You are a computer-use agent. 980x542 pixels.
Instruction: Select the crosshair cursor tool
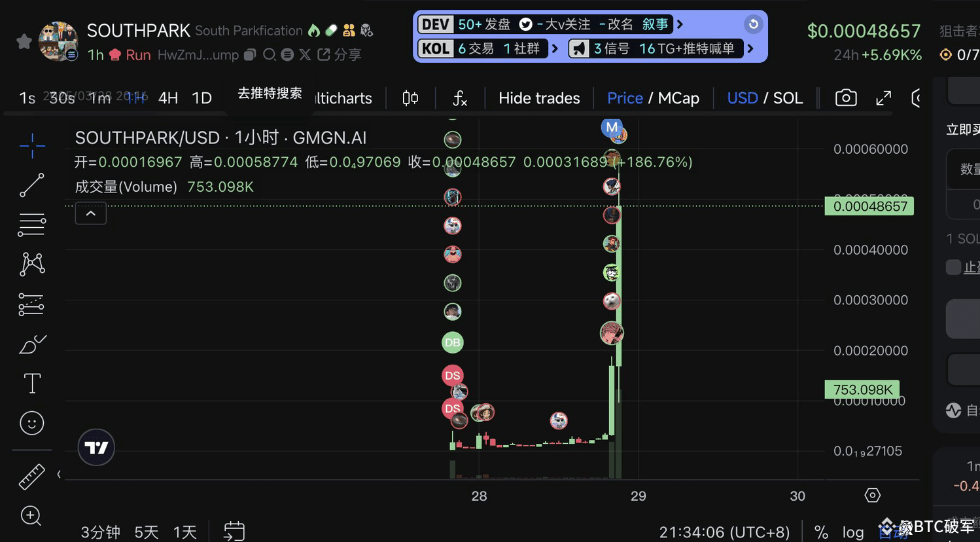(x=32, y=145)
